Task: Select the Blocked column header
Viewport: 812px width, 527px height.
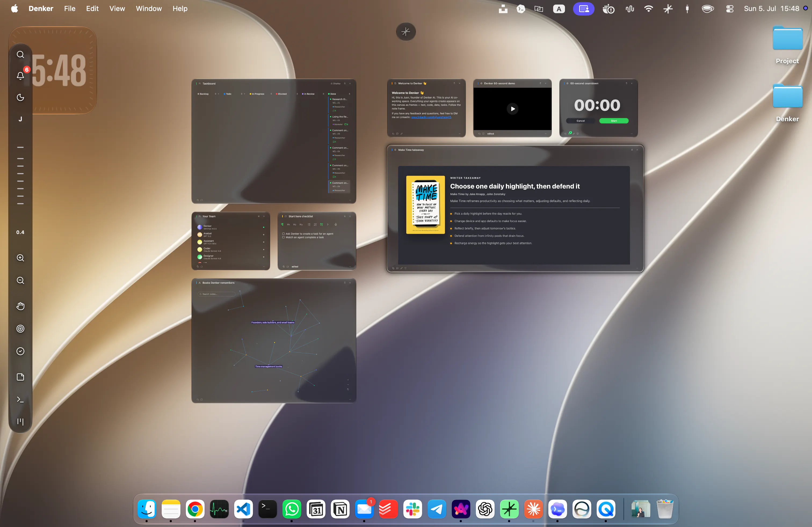Action: pyautogui.click(x=281, y=94)
